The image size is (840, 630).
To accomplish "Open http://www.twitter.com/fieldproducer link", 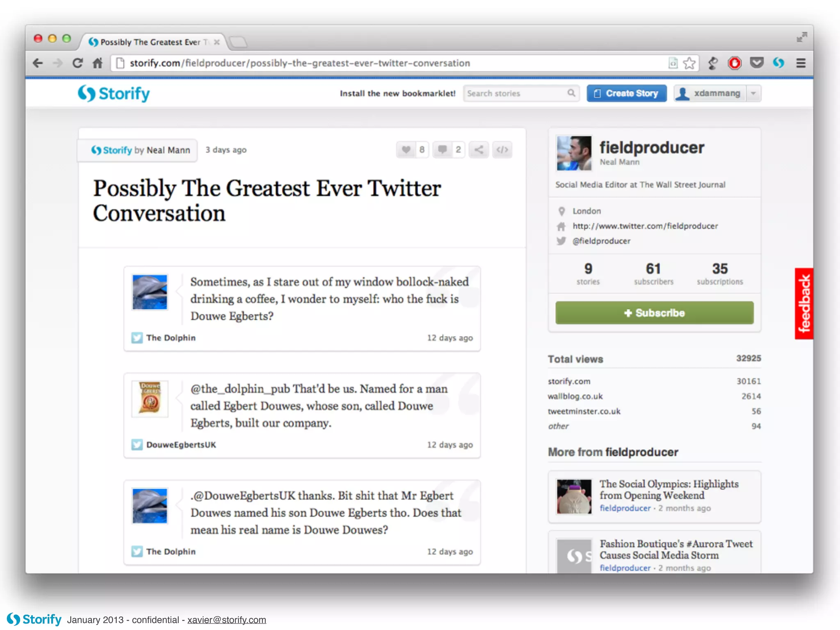I will coord(645,226).
